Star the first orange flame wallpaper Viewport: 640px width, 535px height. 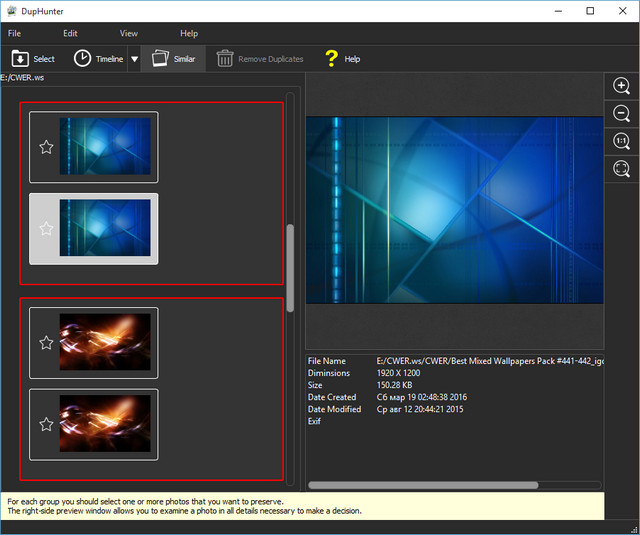(x=46, y=343)
